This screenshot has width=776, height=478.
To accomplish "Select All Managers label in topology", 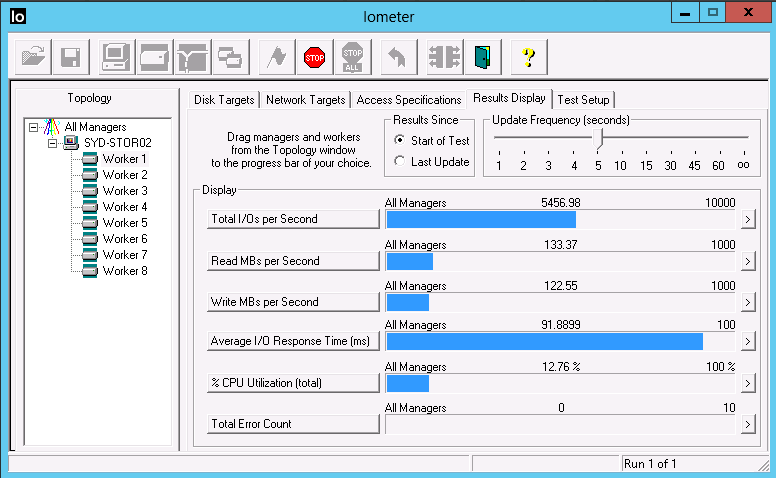I will (x=96, y=127).
